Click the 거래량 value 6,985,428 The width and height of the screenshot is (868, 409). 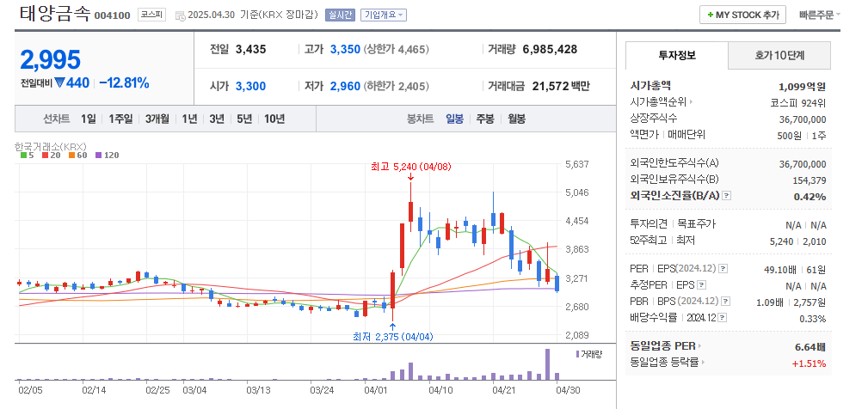coord(550,49)
